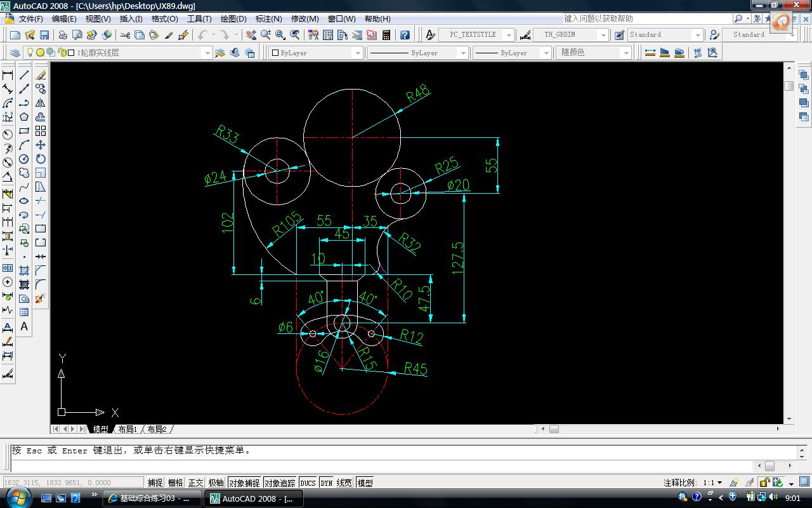The width and height of the screenshot is (812, 508).
Task: Open the 随颜色 plot style dropdown
Action: click(594, 53)
